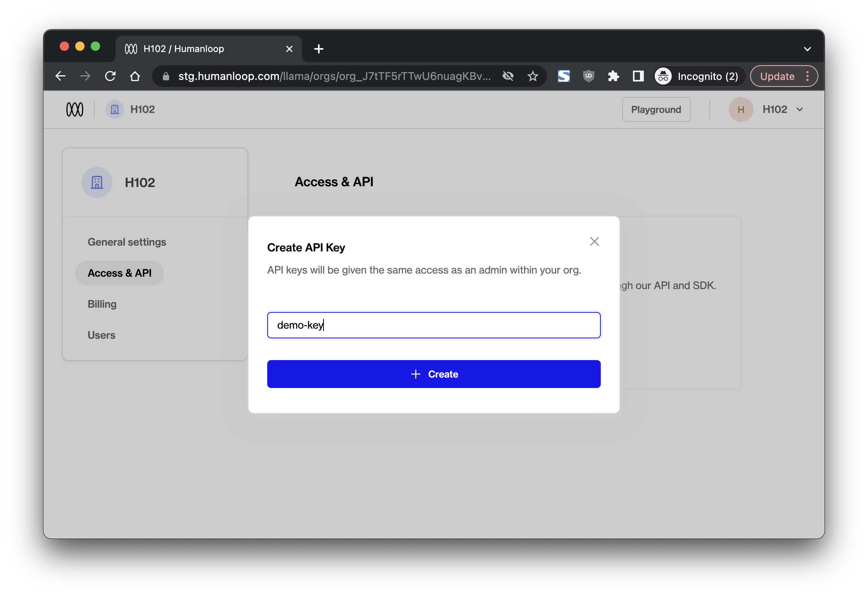Open Chrome three-dot menu next to Update

[x=807, y=76]
